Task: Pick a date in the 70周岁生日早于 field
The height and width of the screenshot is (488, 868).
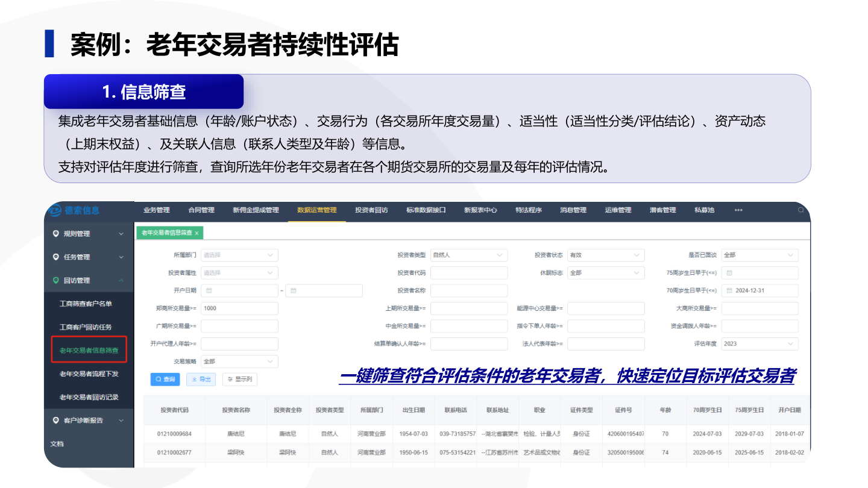Action: point(759,290)
